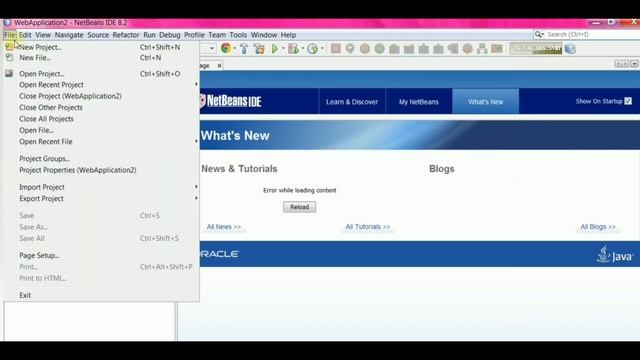Run the project with the green arrow
The height and width of the screenshot is (360, 640).
[x=275, y=49]
